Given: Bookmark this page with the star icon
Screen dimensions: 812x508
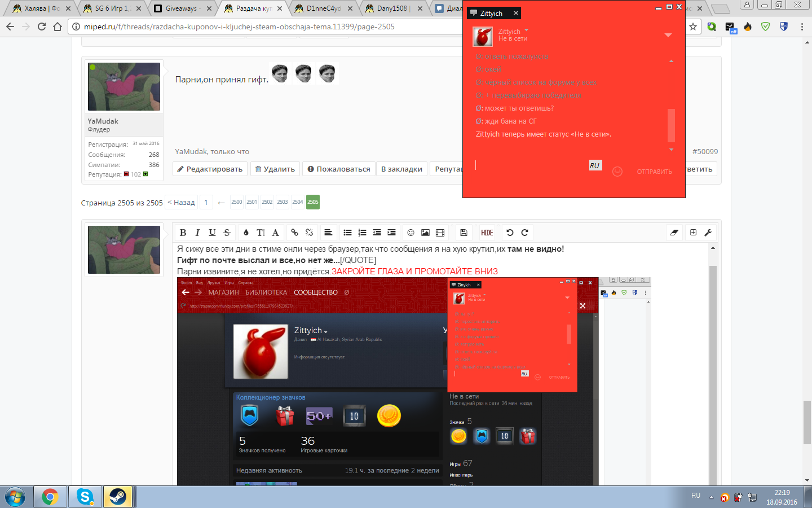Looking at the screenshot, I should click(693, 27).
